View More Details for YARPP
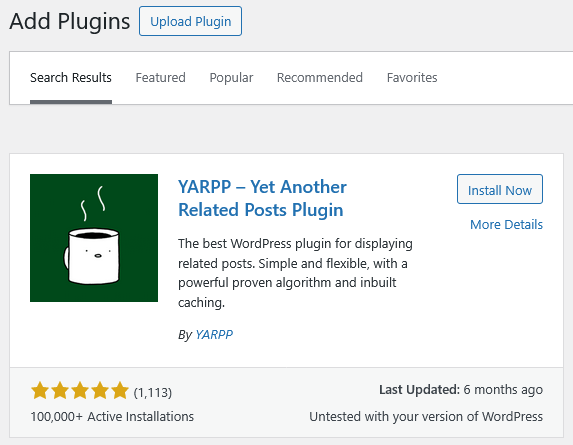573x445 pixels. [506, 224]
